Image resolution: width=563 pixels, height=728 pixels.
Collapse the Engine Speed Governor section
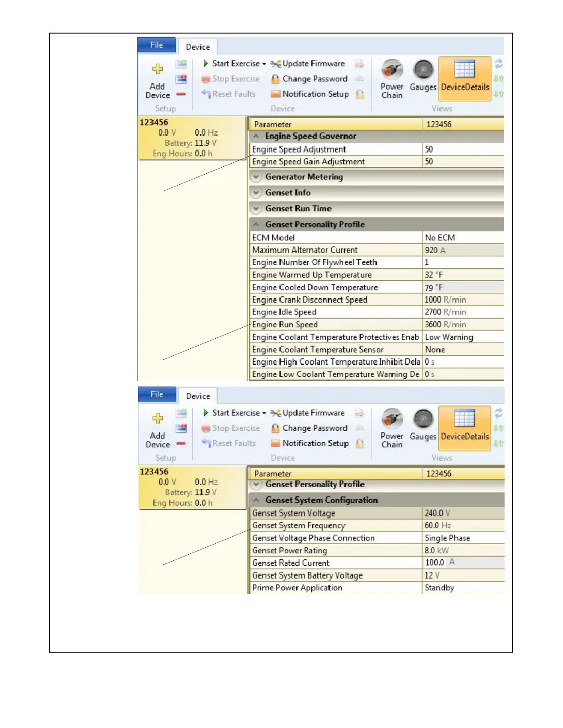point(256,136)
